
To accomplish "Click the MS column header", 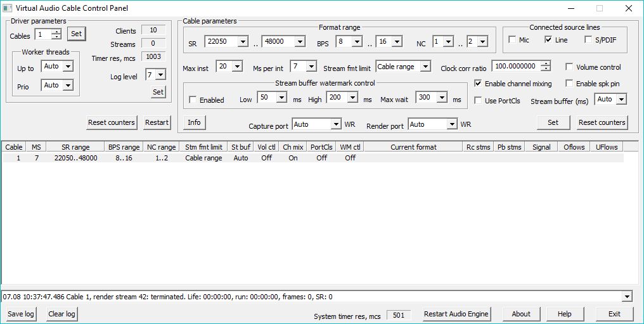I will [36, 147].
